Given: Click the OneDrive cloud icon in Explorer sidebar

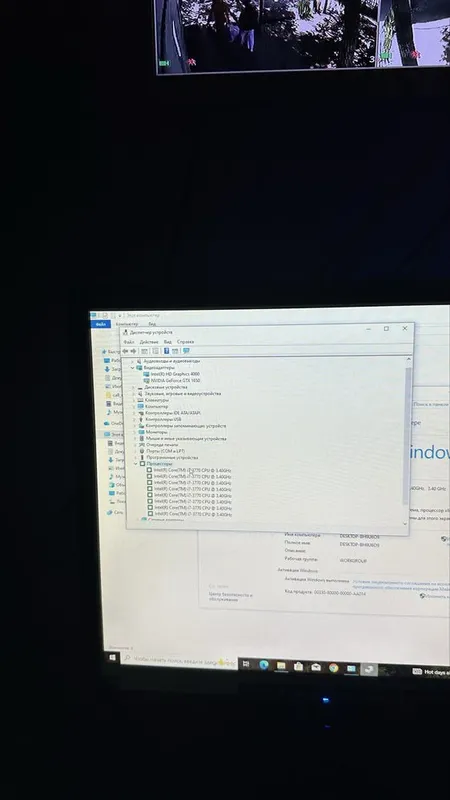Looking at the screenshot, I should (107, 423).
